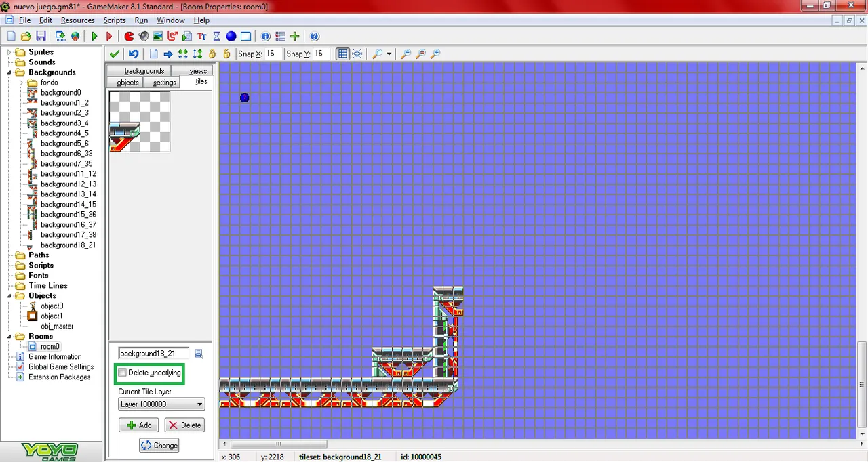Click the Snap X input field
The image size is (868, 462).
click(273, 54)
